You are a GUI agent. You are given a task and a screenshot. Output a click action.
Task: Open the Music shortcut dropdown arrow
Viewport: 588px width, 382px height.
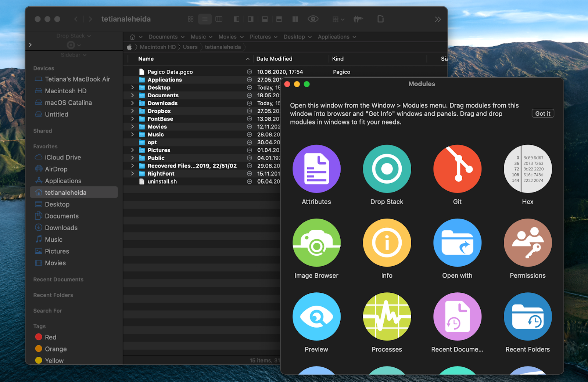coord(211,37)
